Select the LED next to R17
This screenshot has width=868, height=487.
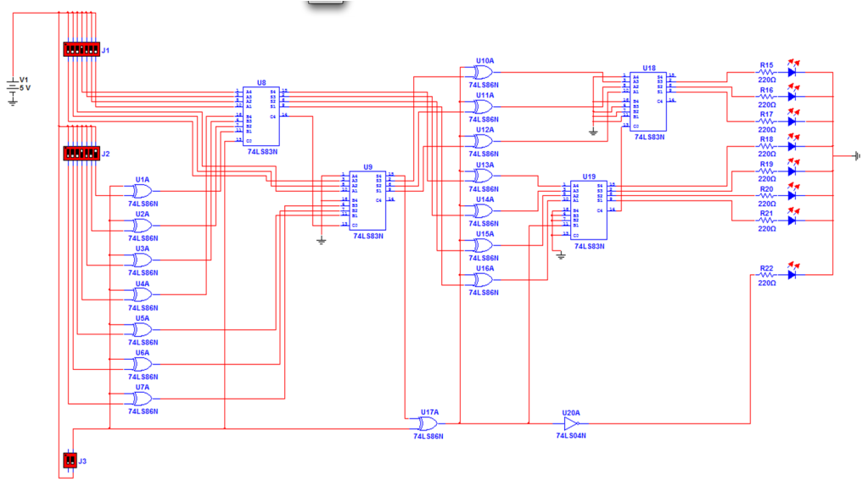tap(792, 118)
